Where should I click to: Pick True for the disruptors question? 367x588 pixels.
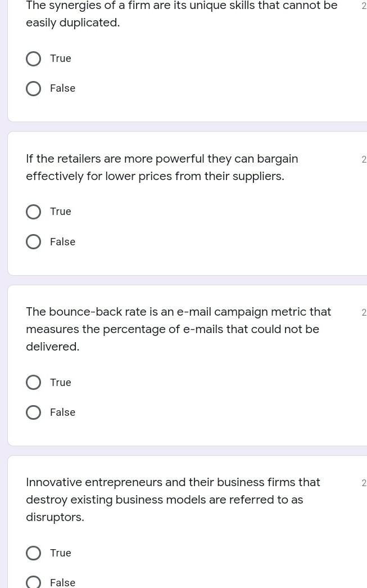tap(33, 553)
